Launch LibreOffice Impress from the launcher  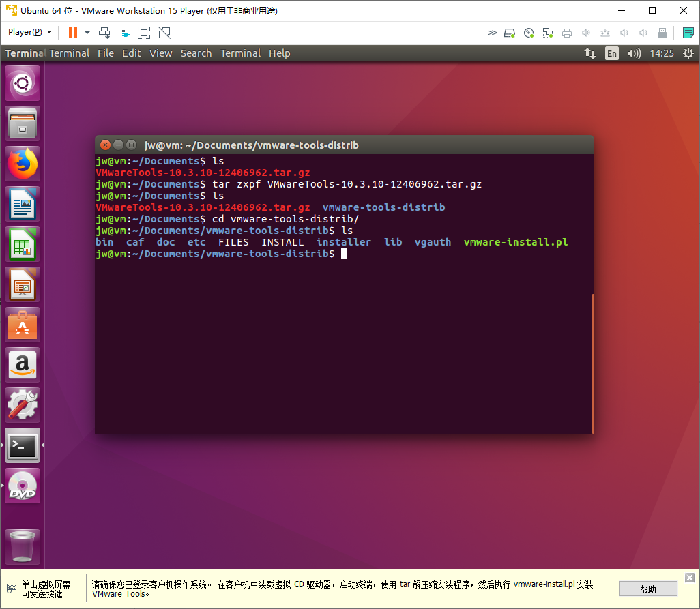23,284
